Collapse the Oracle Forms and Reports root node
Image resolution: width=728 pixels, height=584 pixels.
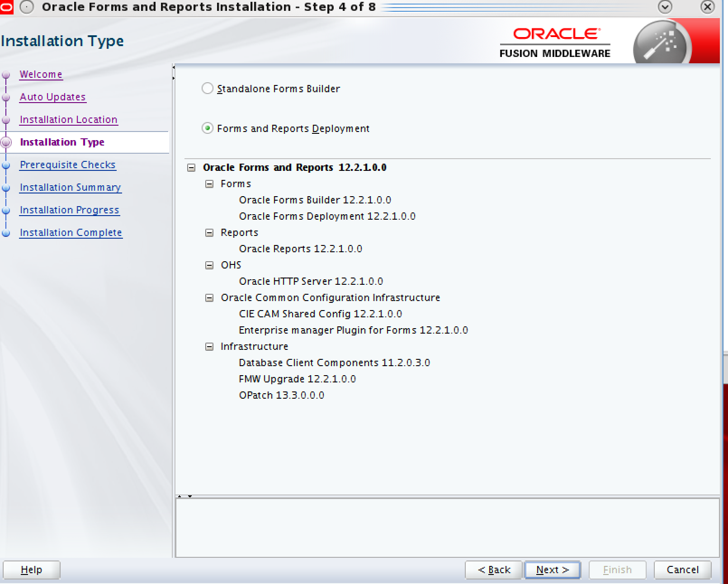(191, 168)
